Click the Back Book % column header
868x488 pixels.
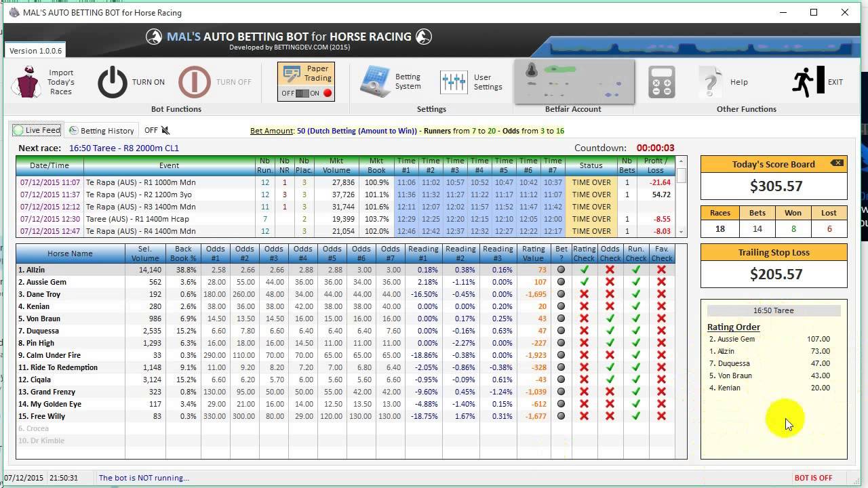pos(183,253)
